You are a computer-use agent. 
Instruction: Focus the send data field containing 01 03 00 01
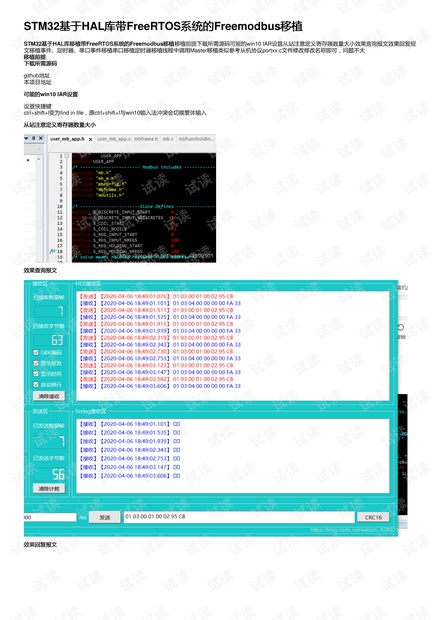(x=239, y=517)
